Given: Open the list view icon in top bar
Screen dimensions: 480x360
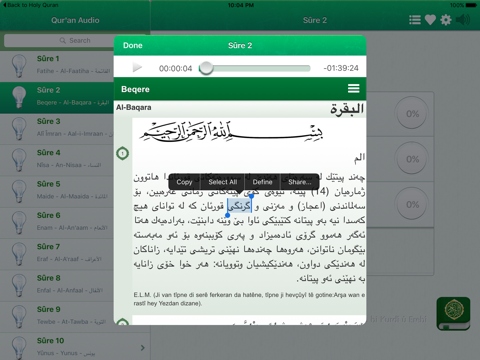Looking at the screenshot, I should point(415,20).
